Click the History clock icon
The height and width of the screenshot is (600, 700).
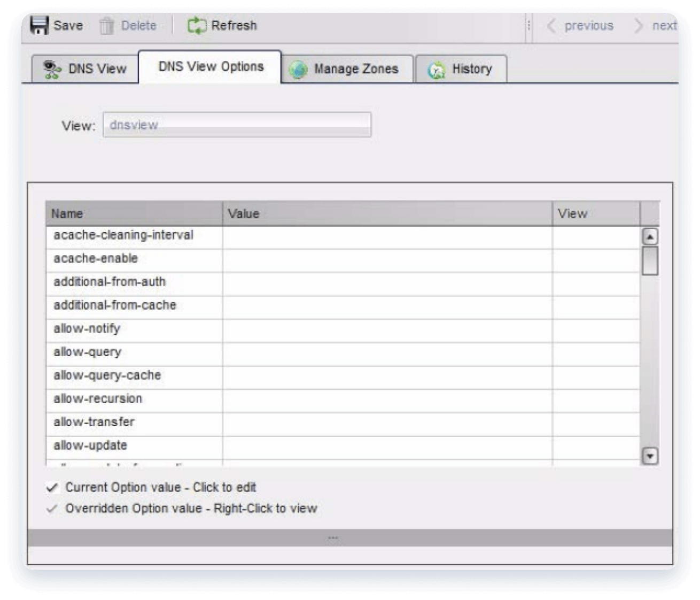point(436,69)
